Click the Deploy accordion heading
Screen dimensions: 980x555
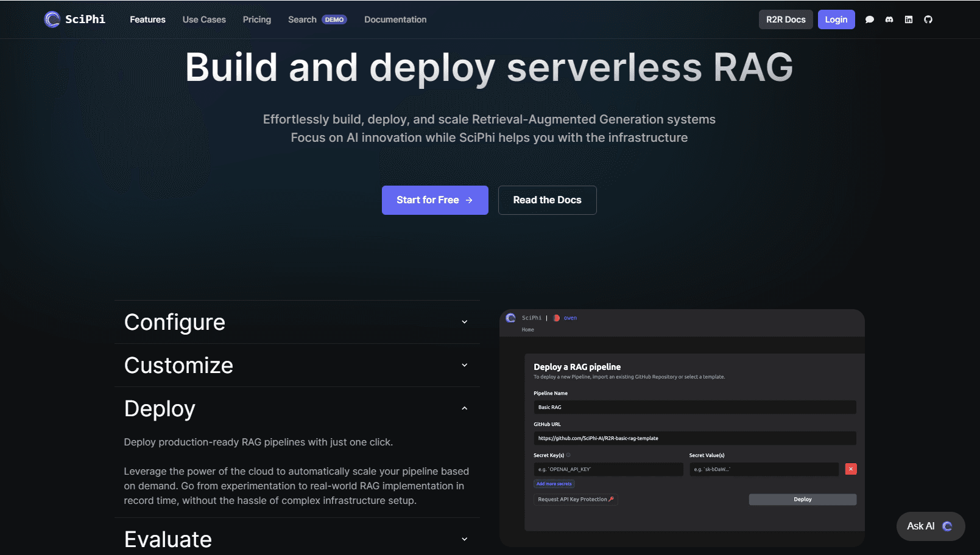[160, 409]
